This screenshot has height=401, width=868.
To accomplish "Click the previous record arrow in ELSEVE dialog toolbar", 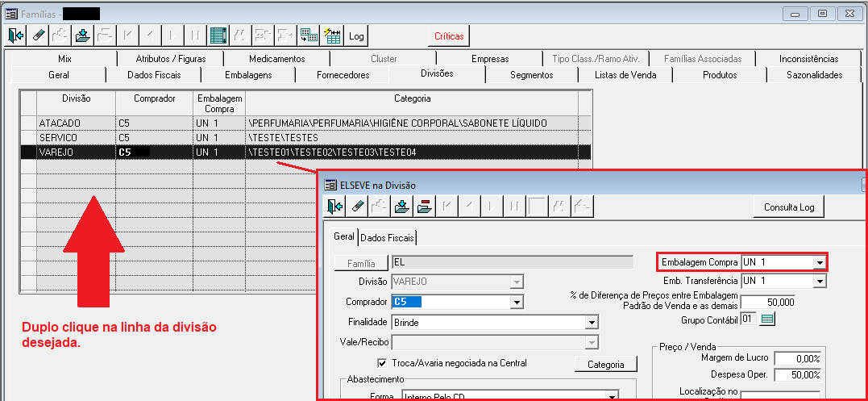I will [x=469, y=207].
